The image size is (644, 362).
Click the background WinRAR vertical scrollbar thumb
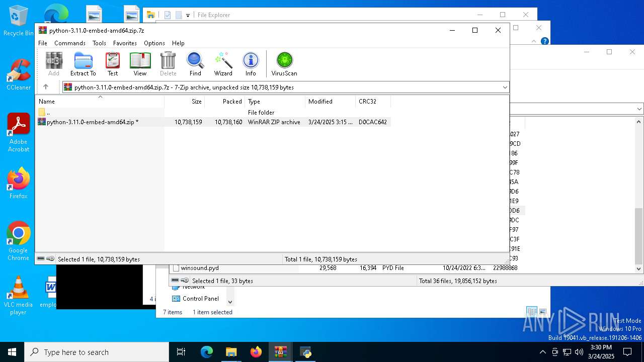click(639, 236)
